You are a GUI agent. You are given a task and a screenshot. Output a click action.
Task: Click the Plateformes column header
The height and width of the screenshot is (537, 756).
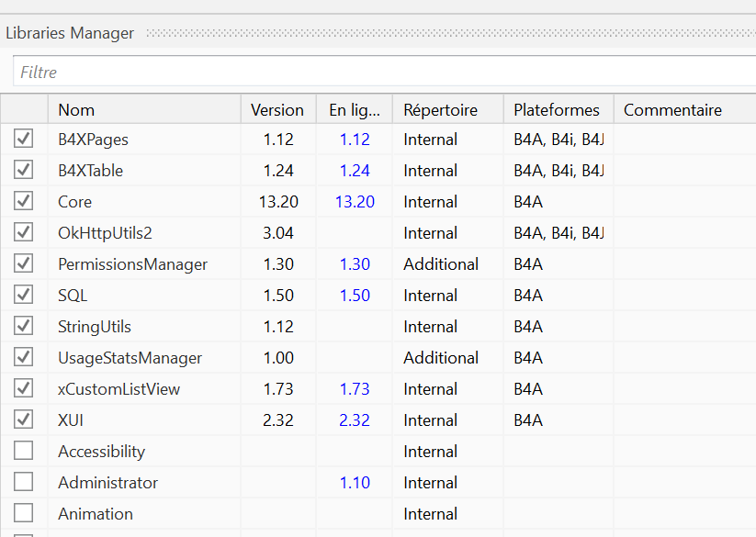coord(559,110)
